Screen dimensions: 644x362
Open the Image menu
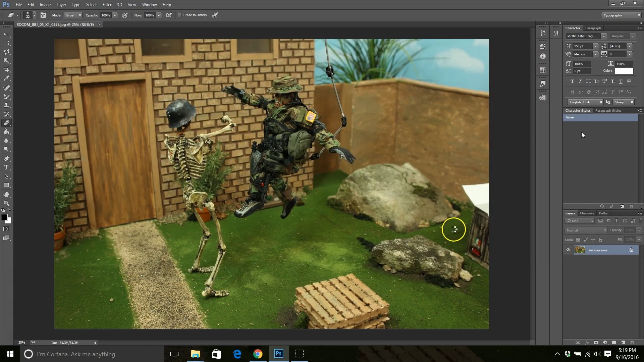coord(45,5)
